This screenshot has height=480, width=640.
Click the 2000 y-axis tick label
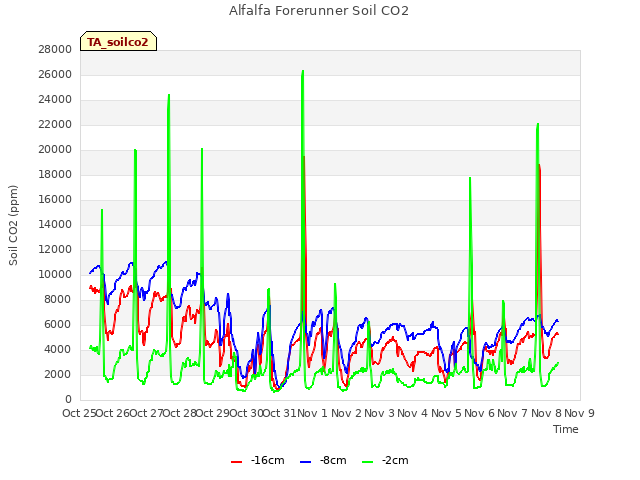click(x=58, y=374)
